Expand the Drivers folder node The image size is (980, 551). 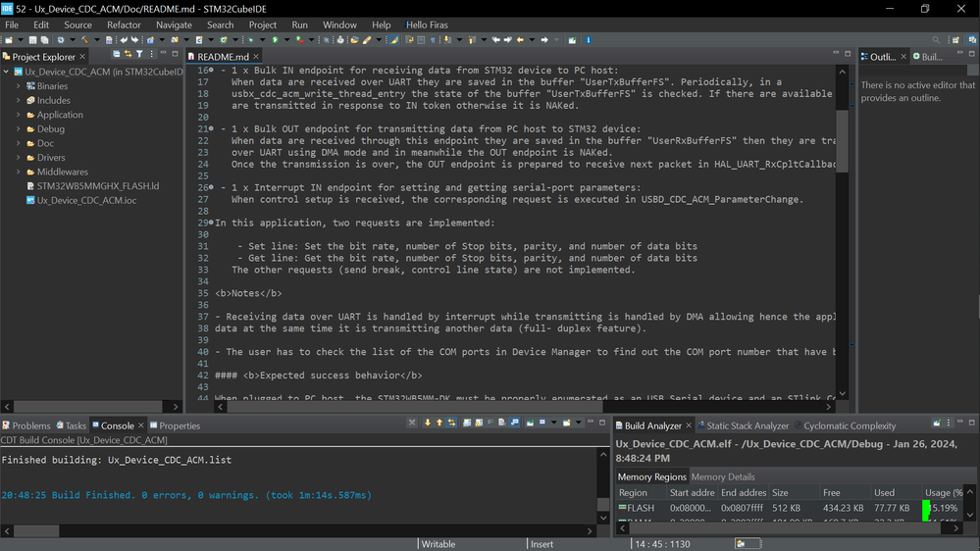point(18,158)
